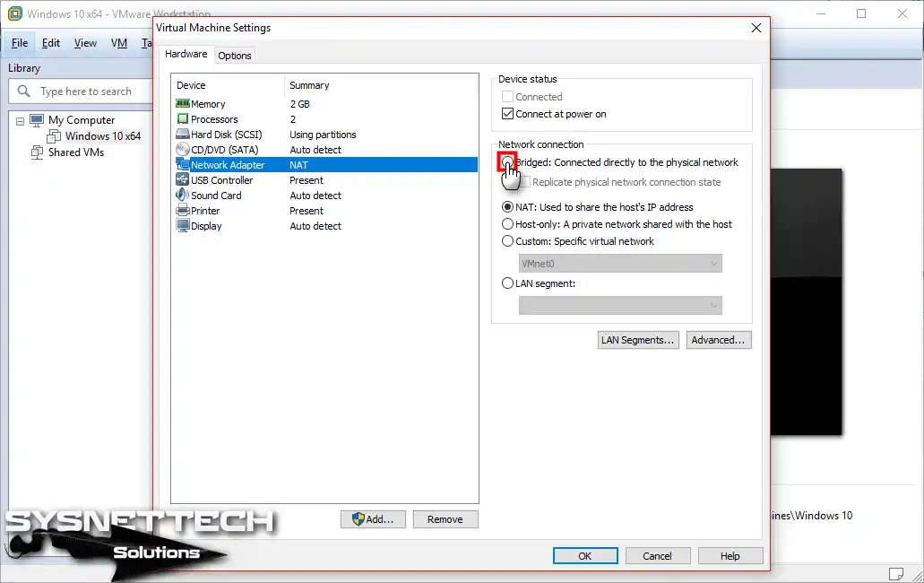This screenshot has width=924, height=583.
Task: Click the CD/DVD "Auto detect" summary
Action: 315,150
